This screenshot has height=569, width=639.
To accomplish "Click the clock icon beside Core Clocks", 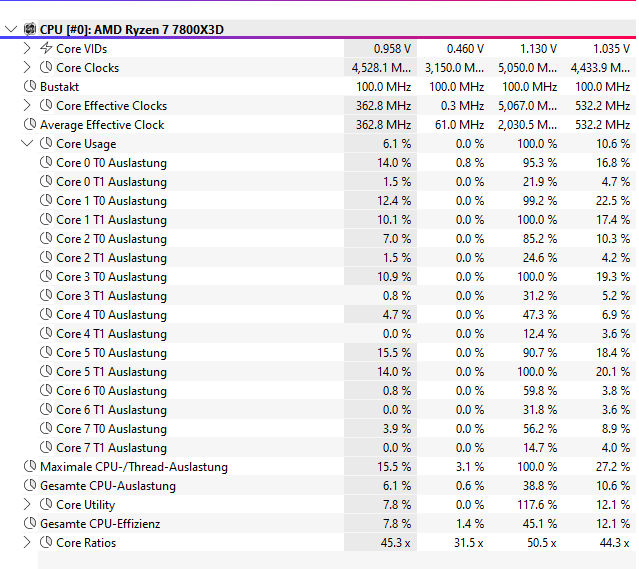I will point(46,67).
